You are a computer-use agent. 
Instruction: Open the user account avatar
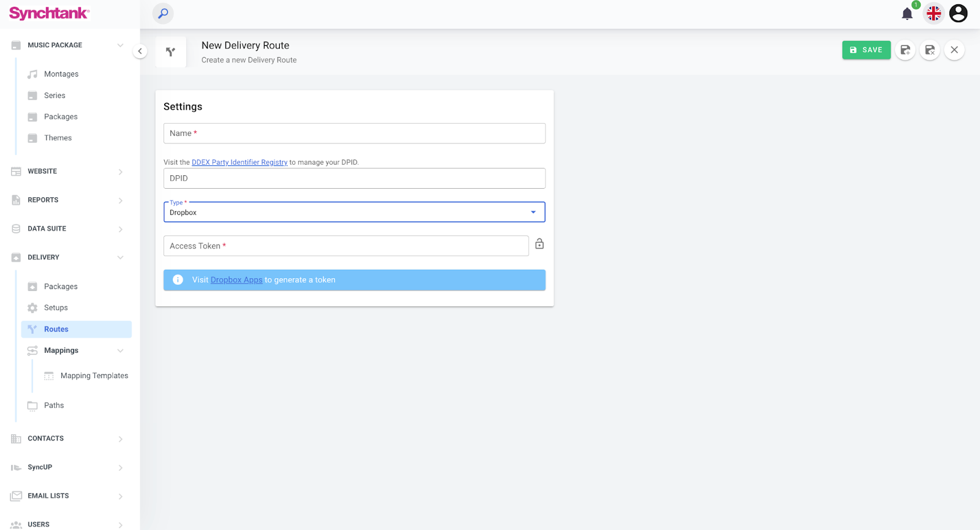tap(958, 13)
